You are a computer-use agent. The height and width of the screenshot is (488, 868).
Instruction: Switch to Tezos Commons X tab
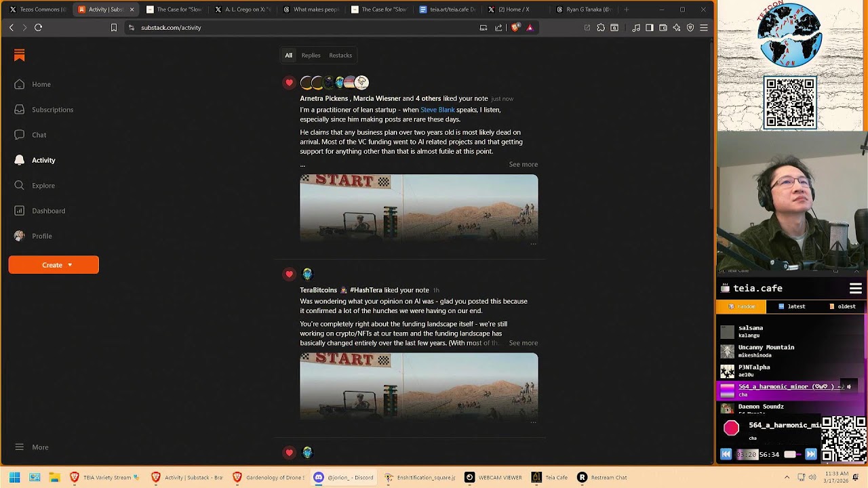click(x=37, y=9)
